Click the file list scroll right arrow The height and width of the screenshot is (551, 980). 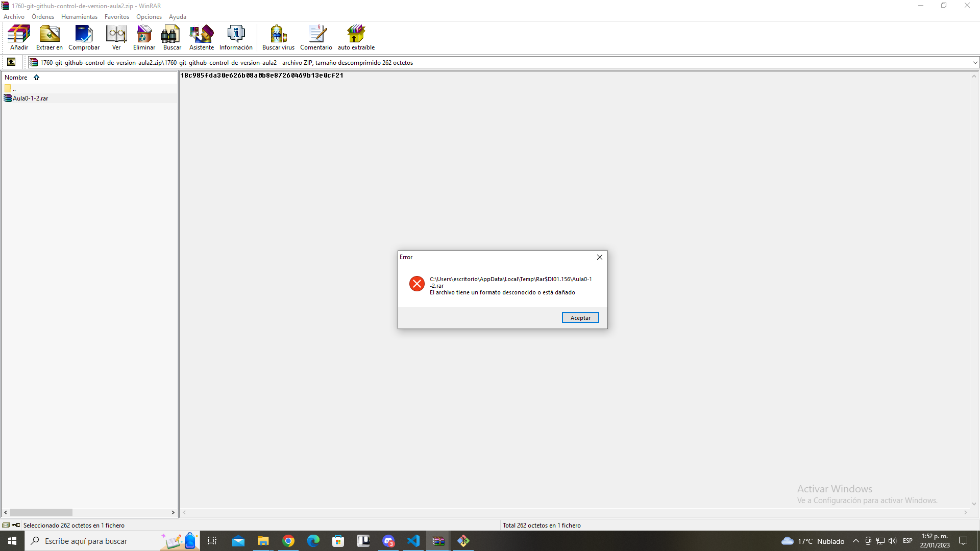point(173,512)
